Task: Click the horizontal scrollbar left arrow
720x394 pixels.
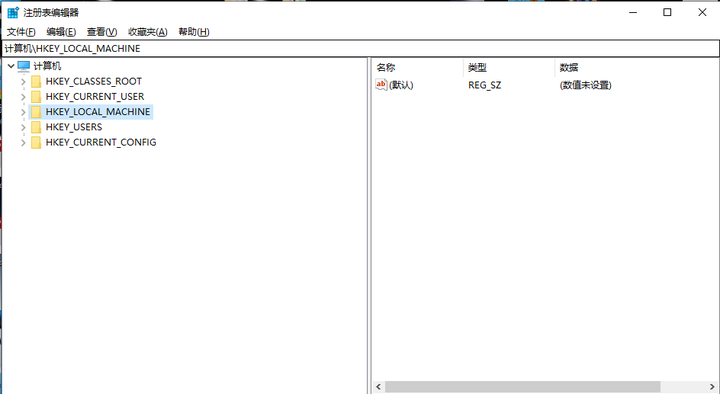Action: 378,387
